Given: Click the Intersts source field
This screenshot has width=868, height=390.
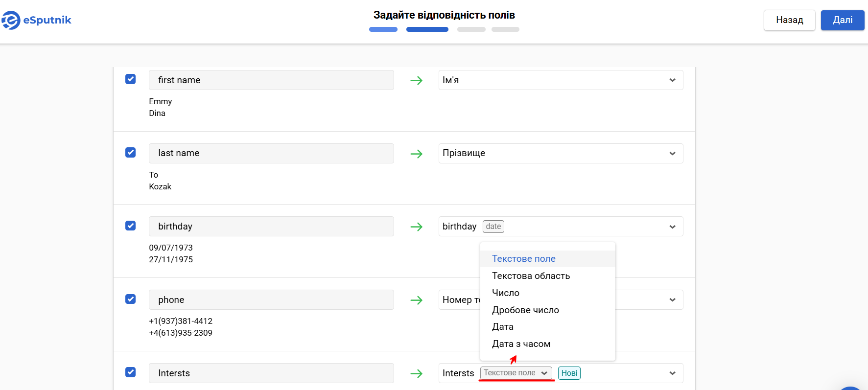Looking at the screenshot, I should (x=271, y=373).
